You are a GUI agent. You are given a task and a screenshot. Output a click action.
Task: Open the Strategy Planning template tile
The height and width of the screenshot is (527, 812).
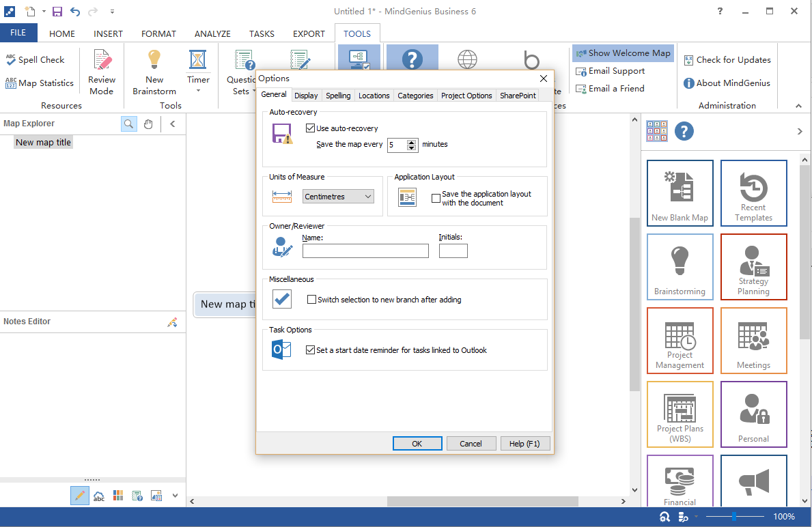coord(753,267)
